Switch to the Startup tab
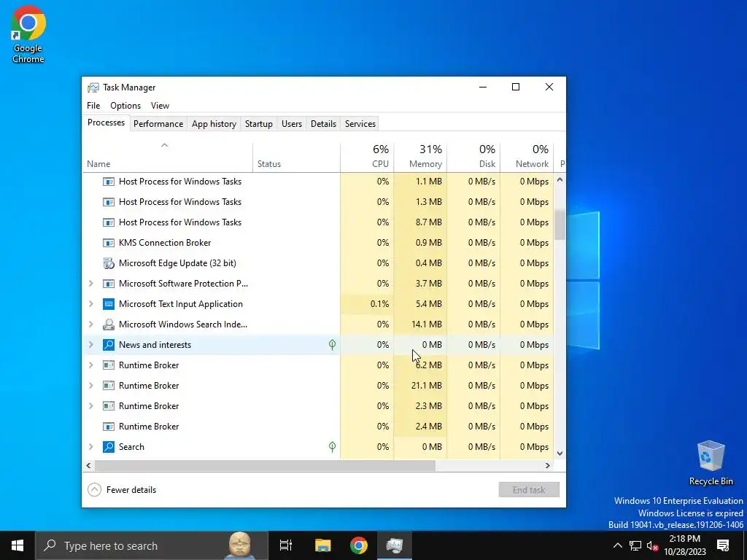The height and width of the screenshot is (560, 747). pos(259,124)
